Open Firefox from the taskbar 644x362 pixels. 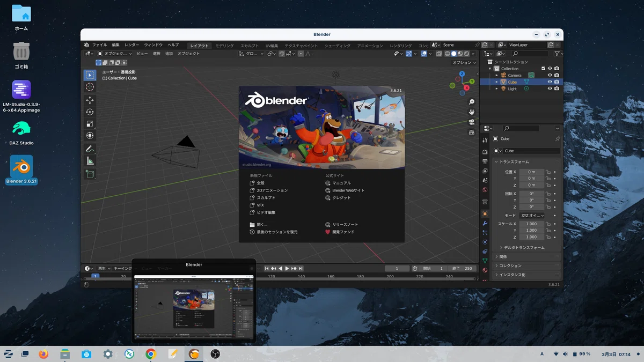click(44, 354)
